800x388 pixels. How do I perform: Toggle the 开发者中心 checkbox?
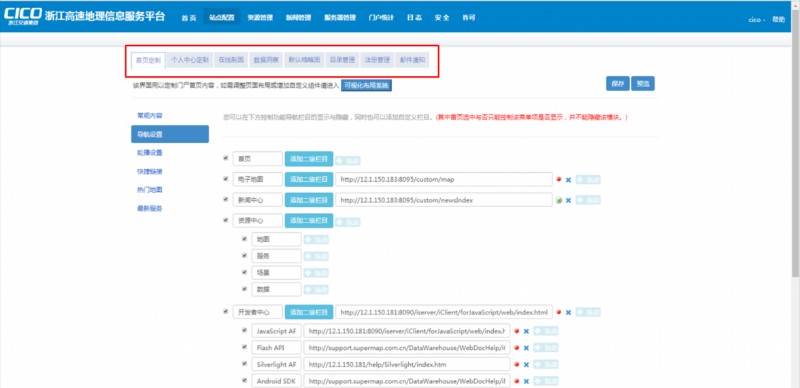tap(226, 311)
